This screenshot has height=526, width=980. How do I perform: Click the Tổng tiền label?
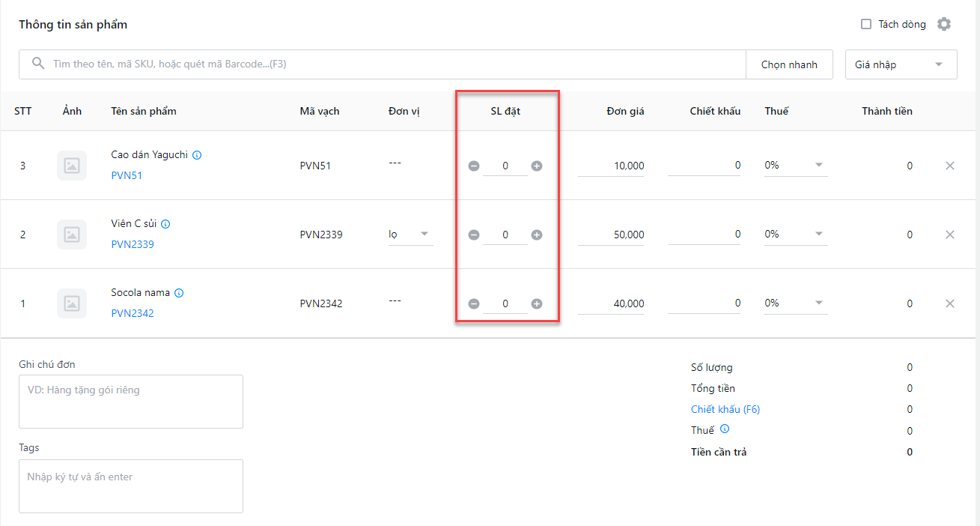[713, 388]
